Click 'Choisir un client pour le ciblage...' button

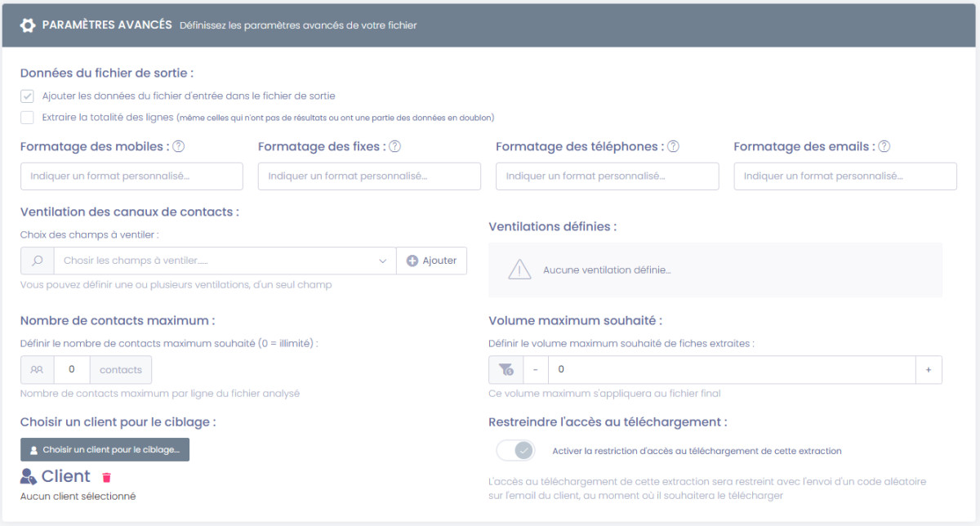click(105, 450)
